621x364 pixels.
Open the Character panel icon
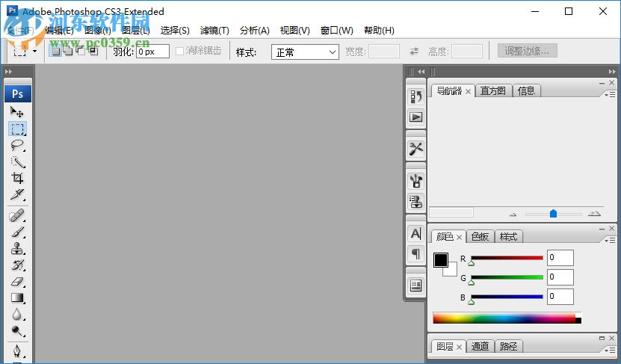tap(415, 234)
